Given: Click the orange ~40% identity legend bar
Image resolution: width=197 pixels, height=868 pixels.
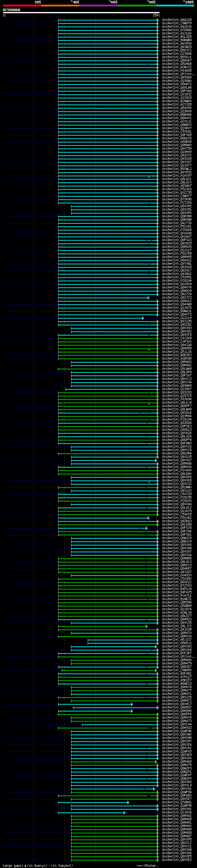Looking at the screenshot, I should (x=60, y=6).
